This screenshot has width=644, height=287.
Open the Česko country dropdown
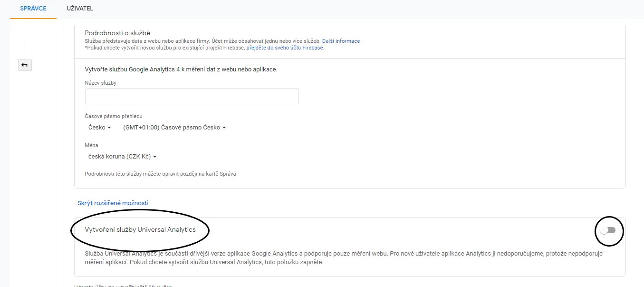click(x=99, y=128)
